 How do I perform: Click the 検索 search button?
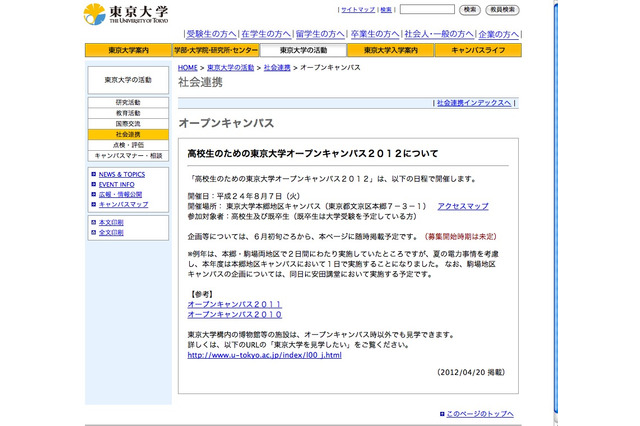point(469,9)
